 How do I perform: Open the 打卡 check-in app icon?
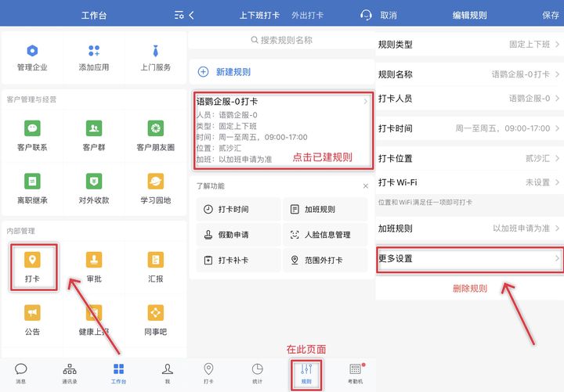[x=32, y=266]
